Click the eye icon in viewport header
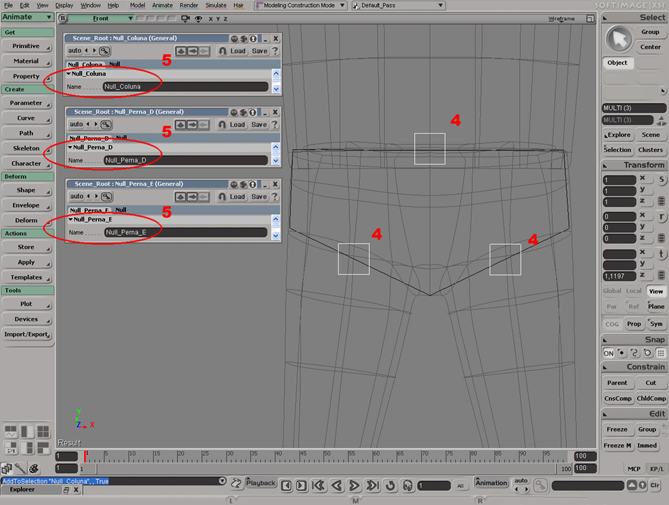The height and width of the screenshot is (505, 669). pyautogui.click(x=199, y=18)
